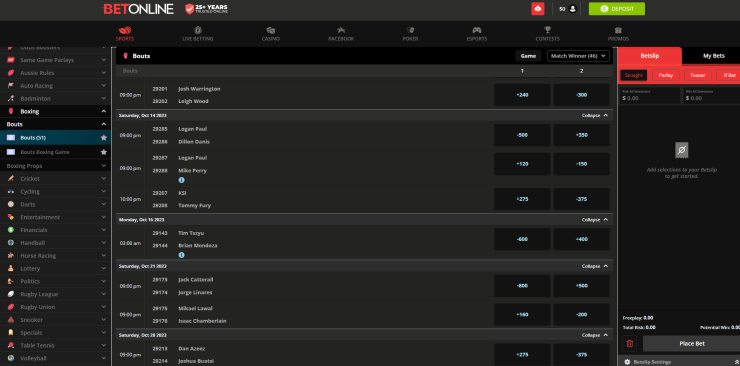The width and height of the screenshot is (740, 366).
Task: Open the Esports section
Action: point(477,33)
